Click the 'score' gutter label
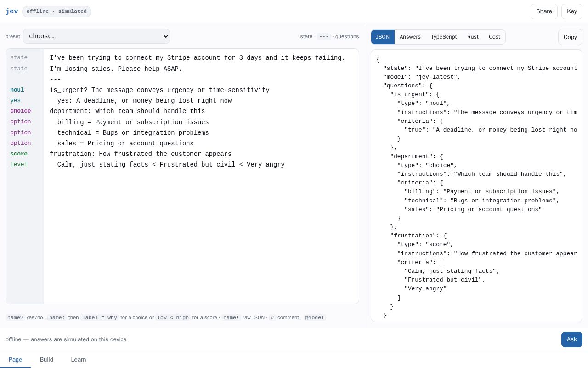This screenshot has height=368, width=588. [x=19, y=154]
